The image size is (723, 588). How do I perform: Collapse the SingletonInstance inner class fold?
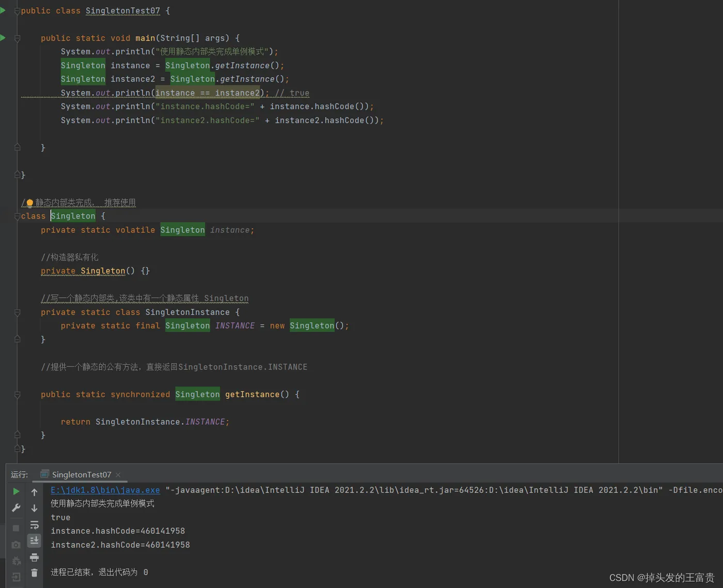click(17, 313)
